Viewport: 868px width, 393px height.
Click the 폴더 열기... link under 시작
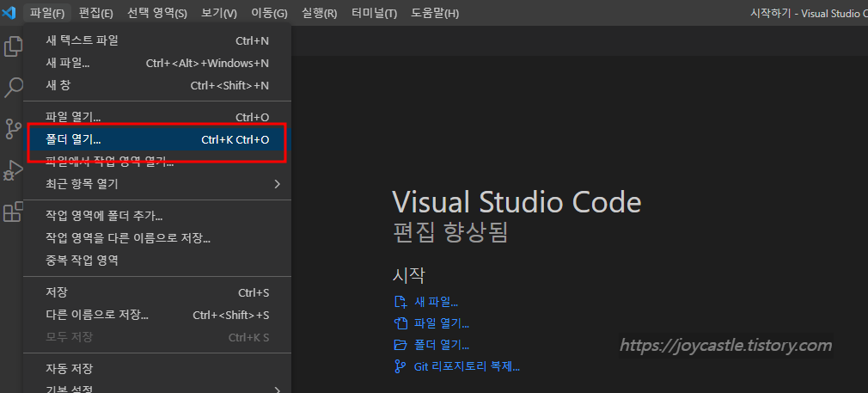[442, 345]
